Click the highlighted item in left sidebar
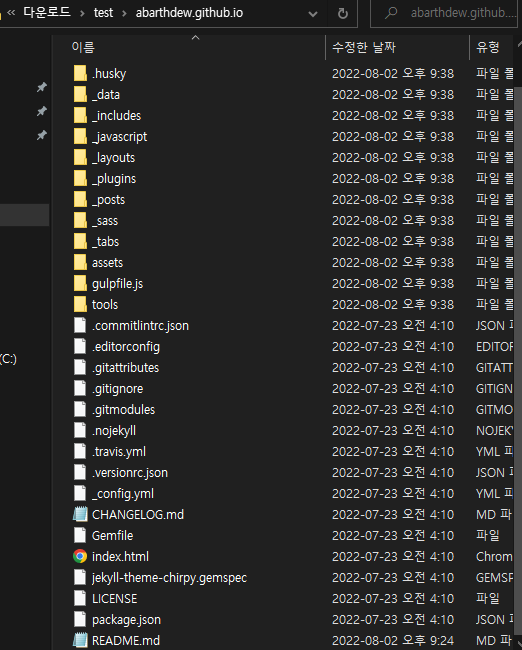 coord(24,215)
